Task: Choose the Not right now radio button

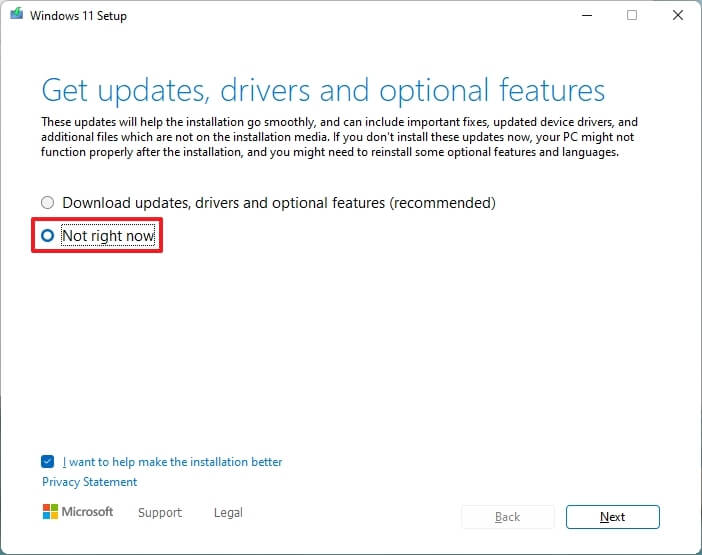Action: coord(48,236)
